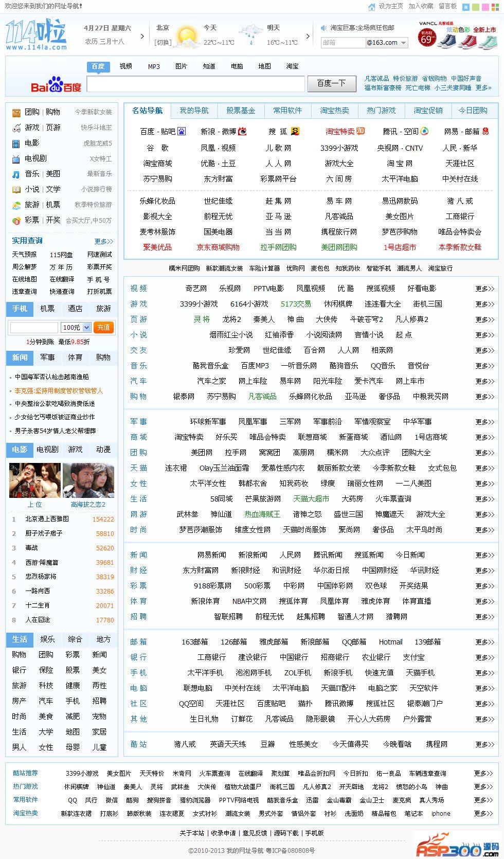Open the 100元 recharge amount dropdown
The height and width of the screenshot is (859, 504).
click(x=76, y=327)
